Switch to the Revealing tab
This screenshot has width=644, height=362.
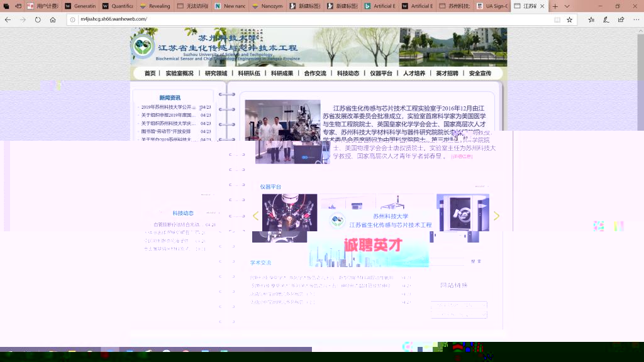click(155, 6)
